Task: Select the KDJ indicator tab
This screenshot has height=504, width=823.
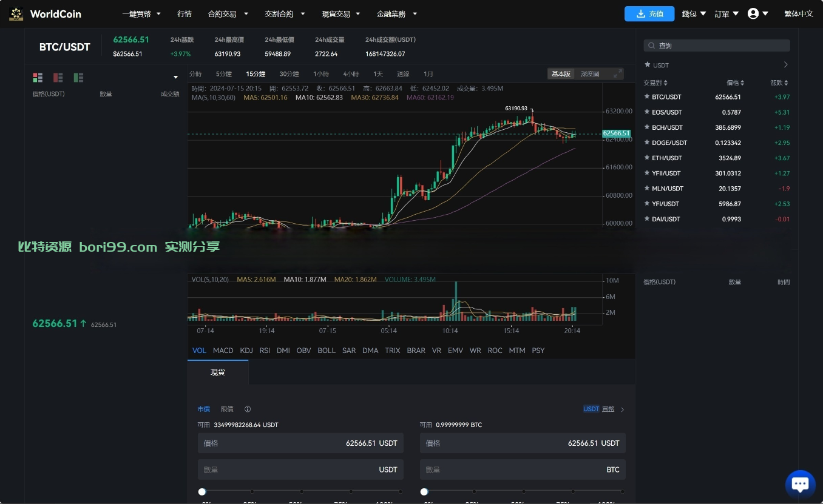Action: (246, 351)
